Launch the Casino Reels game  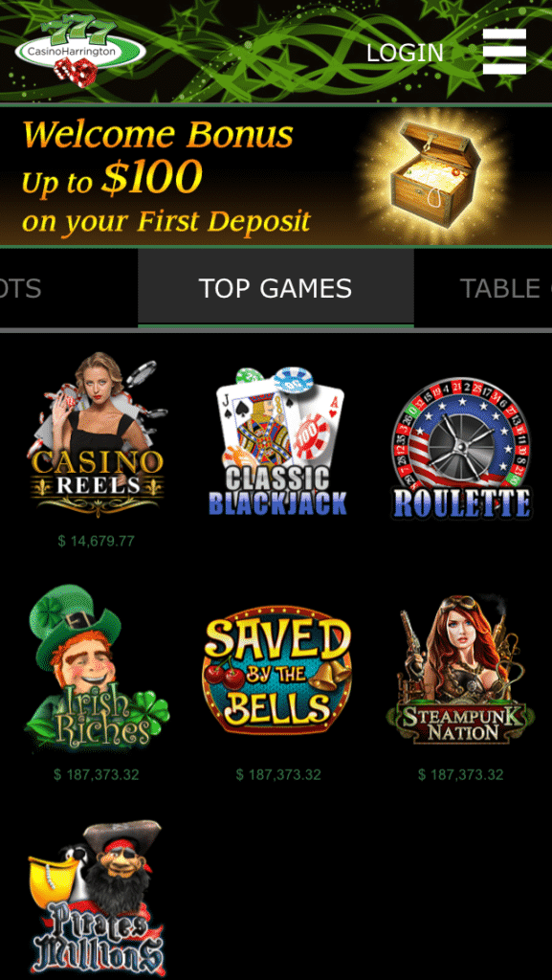click(x=97, y=435)
